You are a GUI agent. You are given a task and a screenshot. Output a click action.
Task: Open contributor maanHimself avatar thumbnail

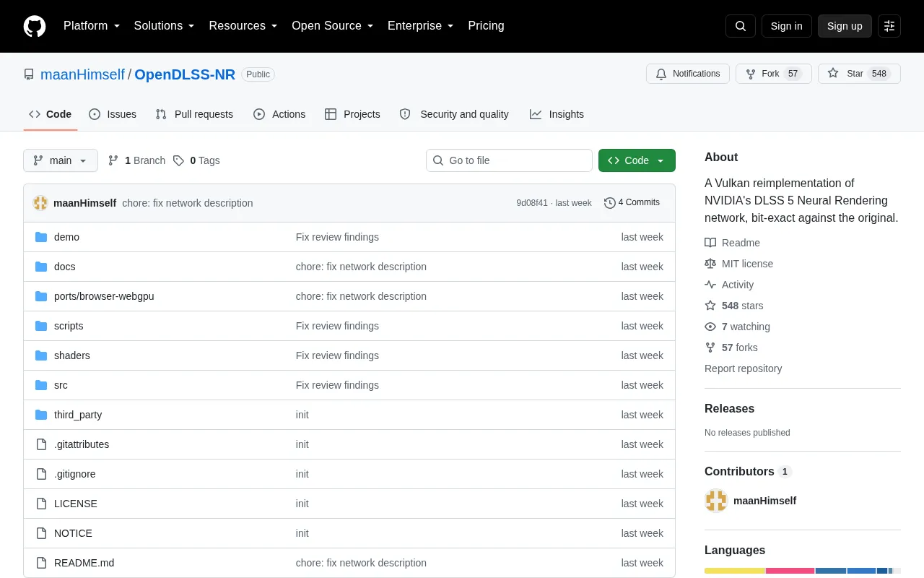pyautogui.click(x=716, y=501)
